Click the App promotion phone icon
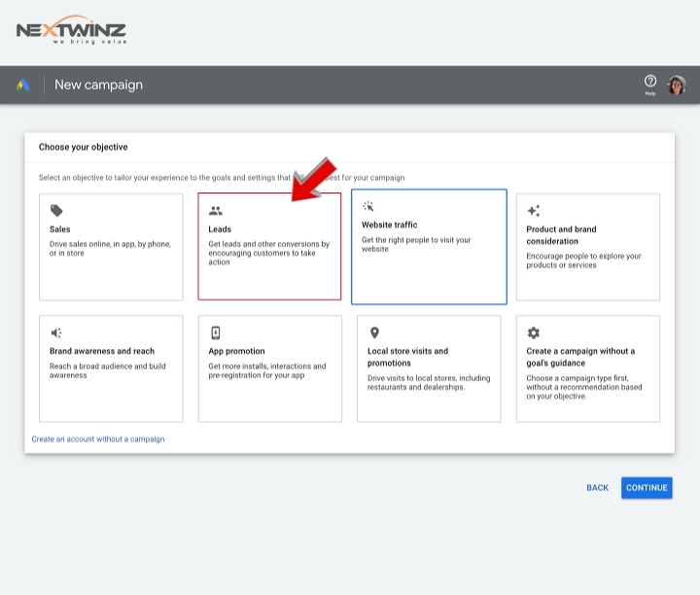700x595 pixels. tap(216, 332)
